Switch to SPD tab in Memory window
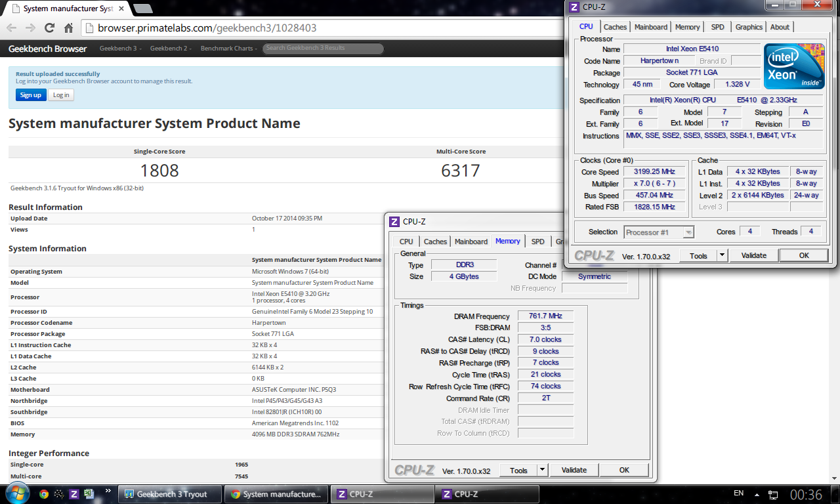Screen dimensions: 840x504 point(538,241)
